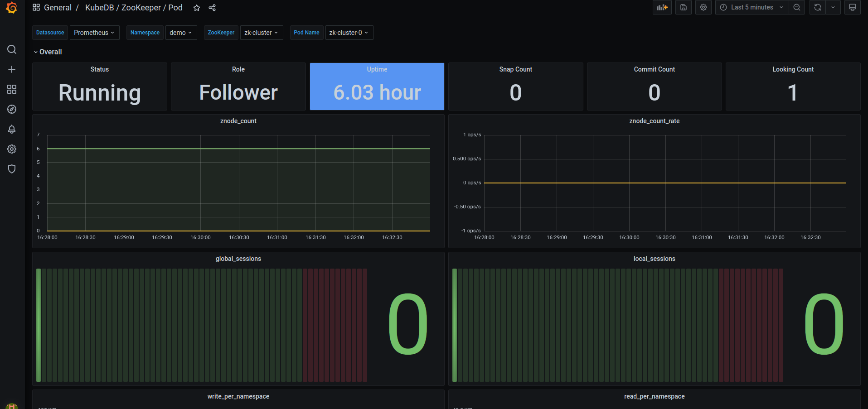Refresh the dashboard
The width and height of the screenshot is (868, 409).
(x=818, y=7)
